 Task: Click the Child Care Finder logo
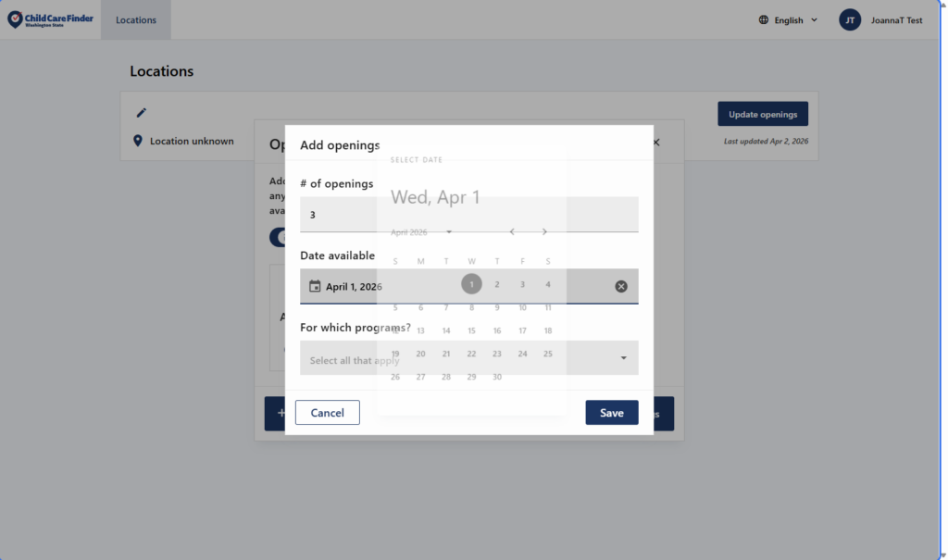(50, 19)
